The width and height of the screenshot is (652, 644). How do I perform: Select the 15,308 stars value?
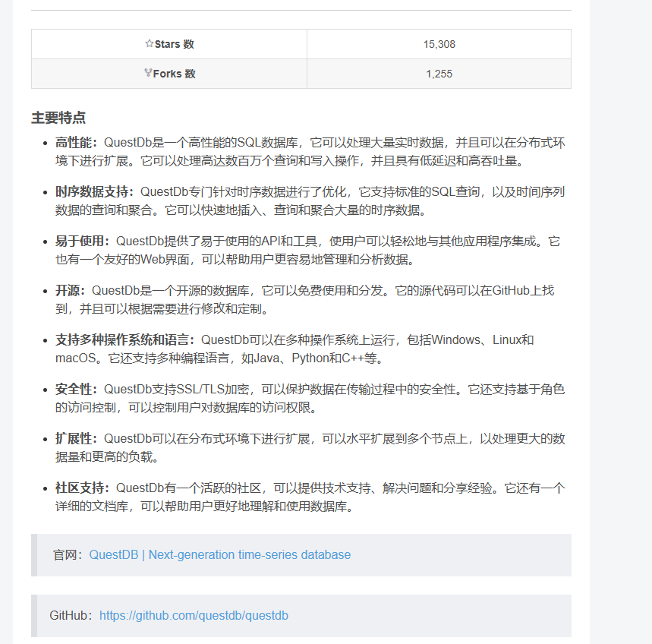(439, 44)
